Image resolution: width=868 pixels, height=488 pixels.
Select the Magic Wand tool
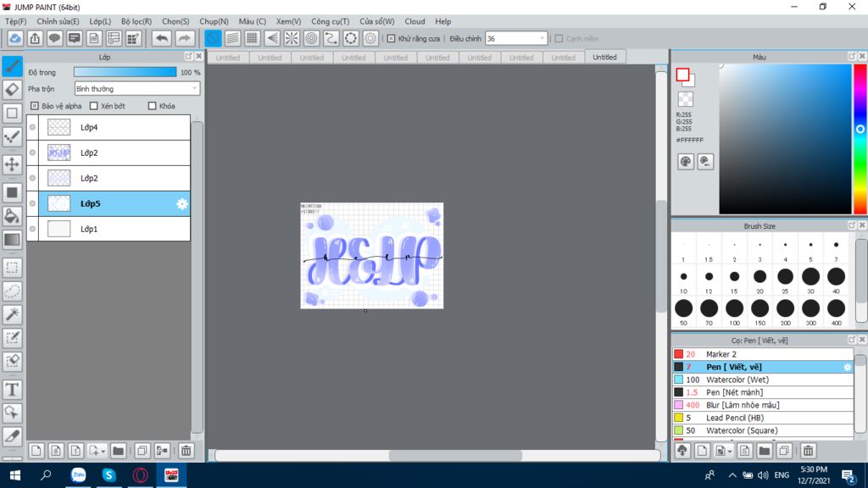12,314
